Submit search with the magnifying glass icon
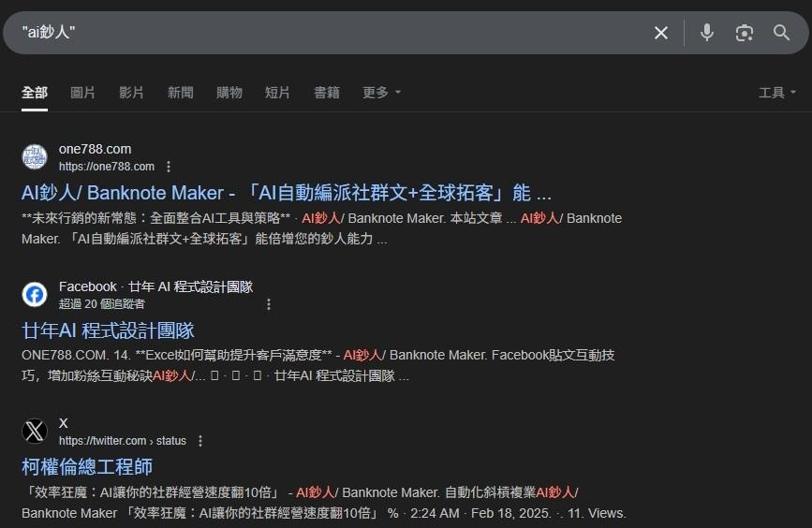 (781, 33)
